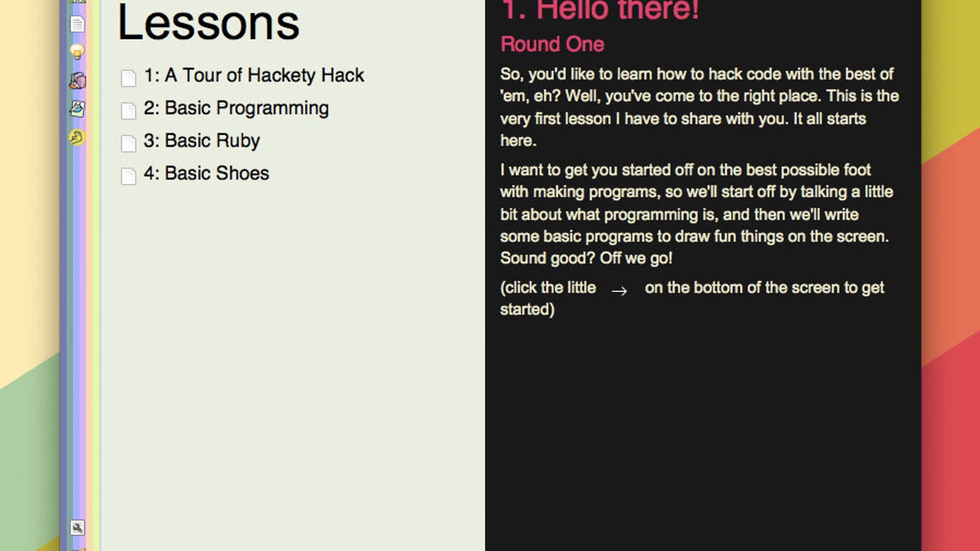This screenshot has width=980, height=551.
Task: Open lesson '4: Basic Shoes'
Action: pos(206,173)
